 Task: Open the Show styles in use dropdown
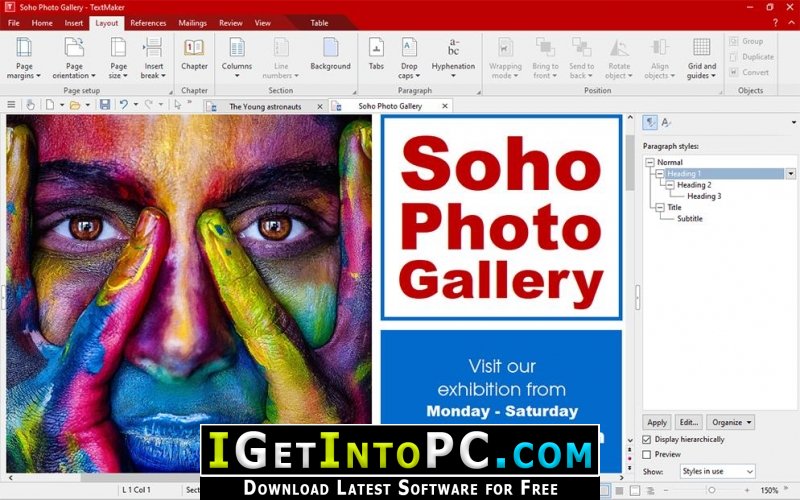(717, 471)
